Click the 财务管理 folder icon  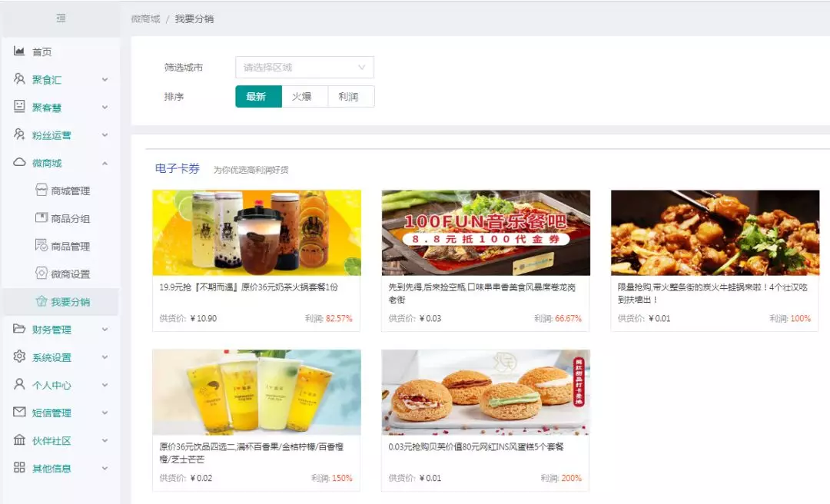19,329
